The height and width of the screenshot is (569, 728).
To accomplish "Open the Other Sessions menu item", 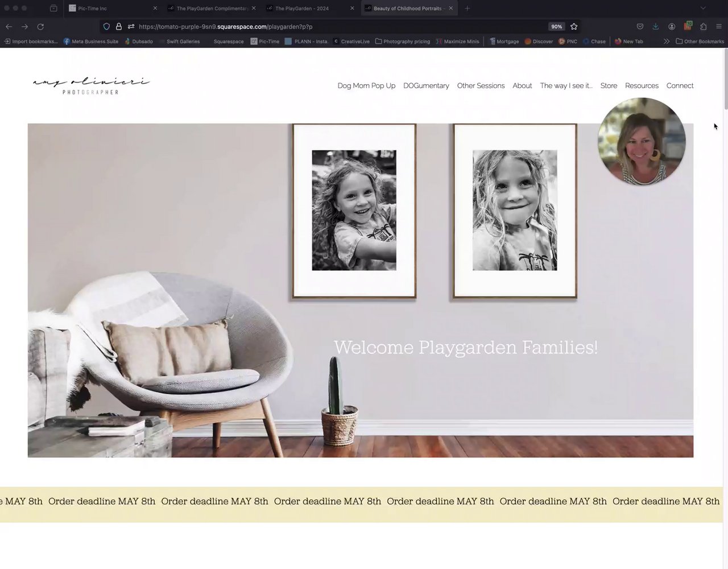I will point(481,85).
